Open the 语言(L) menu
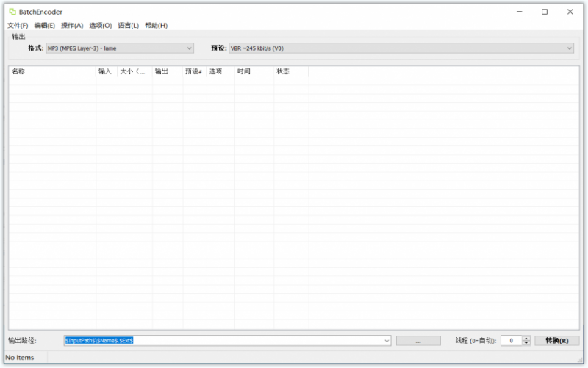Viewport: 588px width, 368px height. [128, 26]
